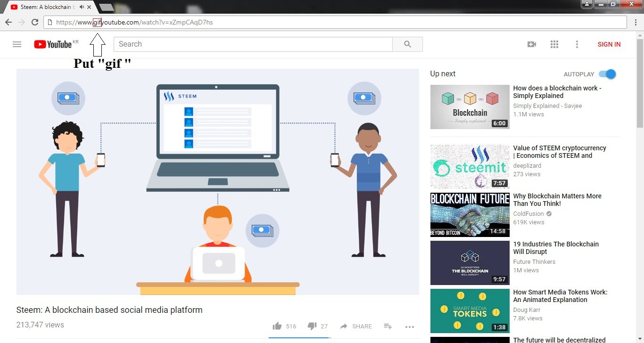
Task: Open 'The future will be decentralized' title
Action: tap(560, 340)
